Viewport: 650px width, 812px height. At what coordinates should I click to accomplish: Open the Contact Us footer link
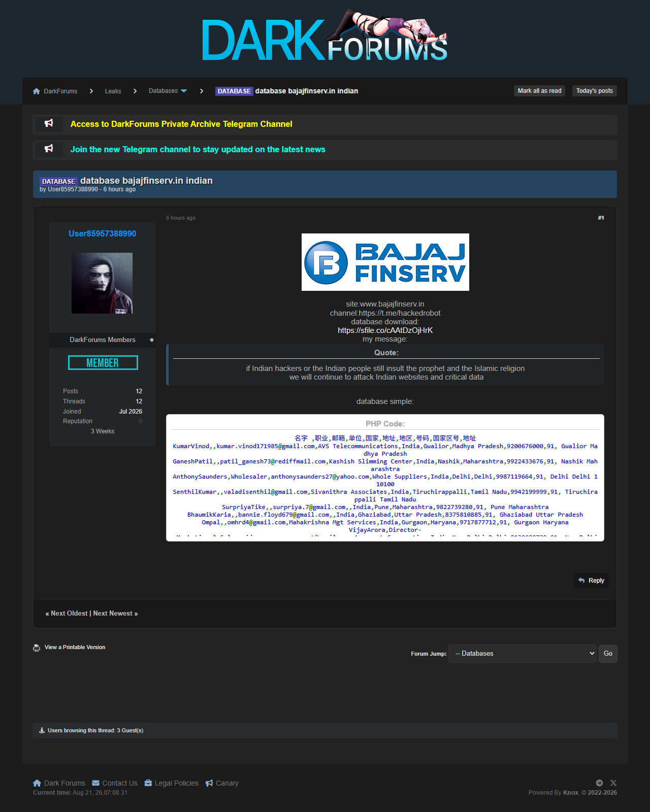120,783
